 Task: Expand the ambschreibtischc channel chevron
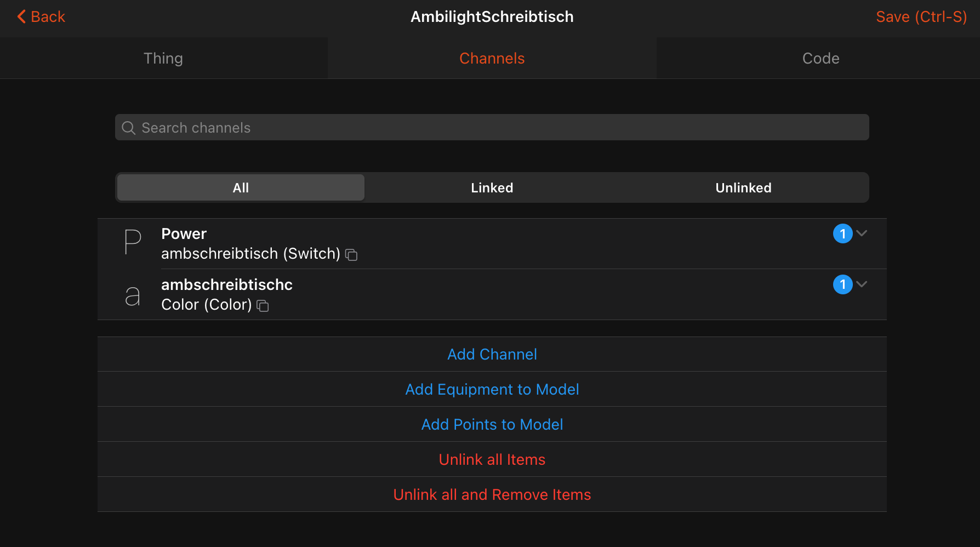862,284
